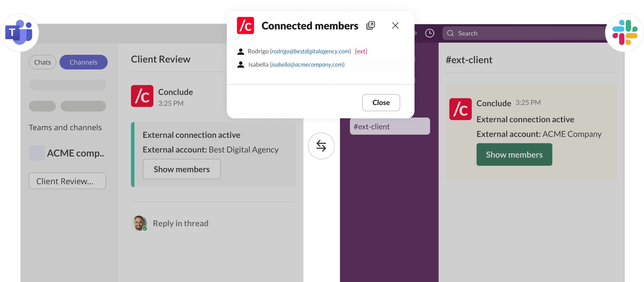Screen dimensions: 644x282
Task: Click Reply in thread under the message
Action: click(x=180, y=223)
